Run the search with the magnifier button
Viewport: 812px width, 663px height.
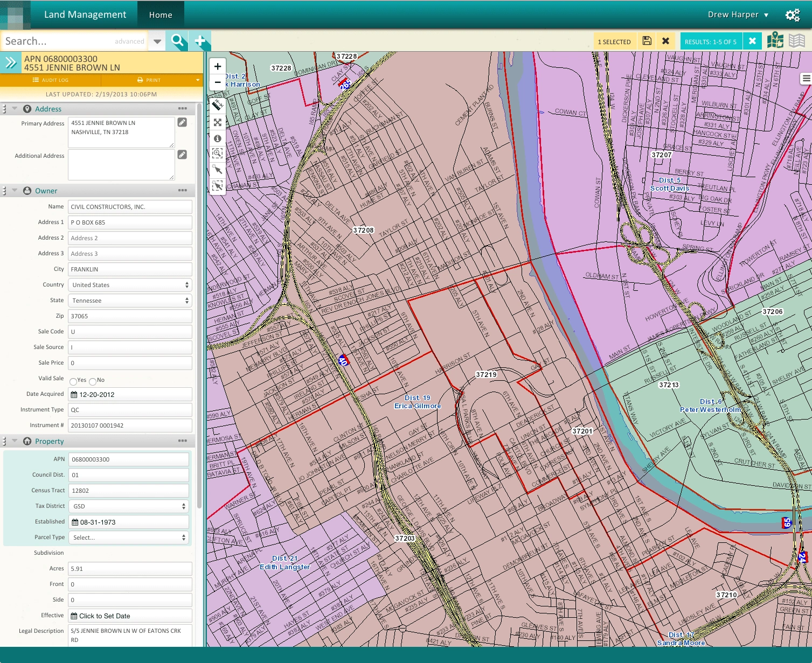pyautogui.click(x=177, y=41)
